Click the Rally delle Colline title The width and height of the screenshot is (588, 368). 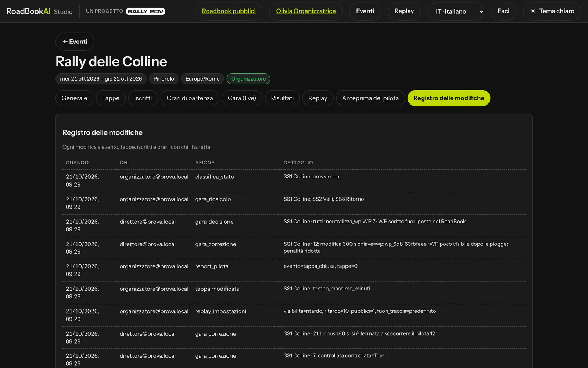tap(111, 61)
